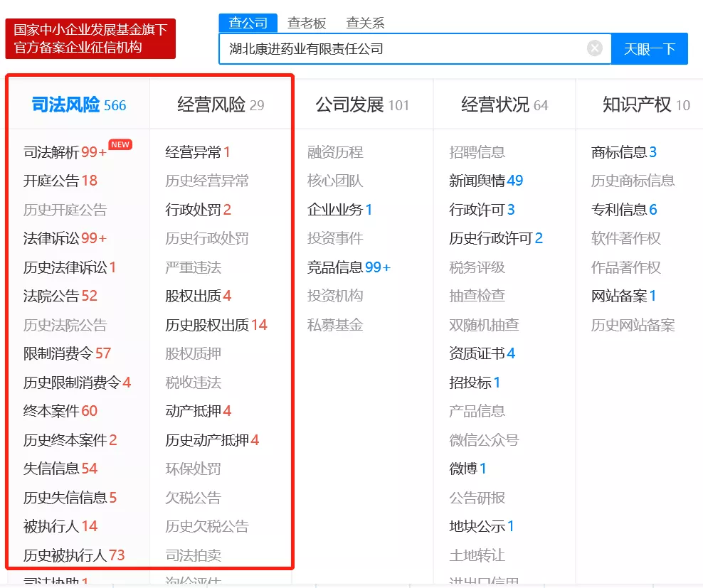Open 动产抵押 4 link
This screenshot has height=588, width=703.
click(x=199, y=411)
